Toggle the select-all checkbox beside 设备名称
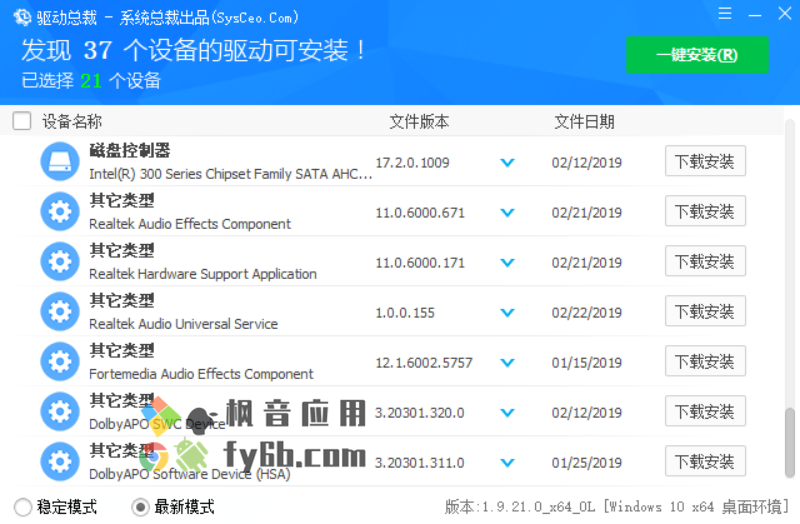The height and width of the screenshot is (524, 800). point(22,121)
